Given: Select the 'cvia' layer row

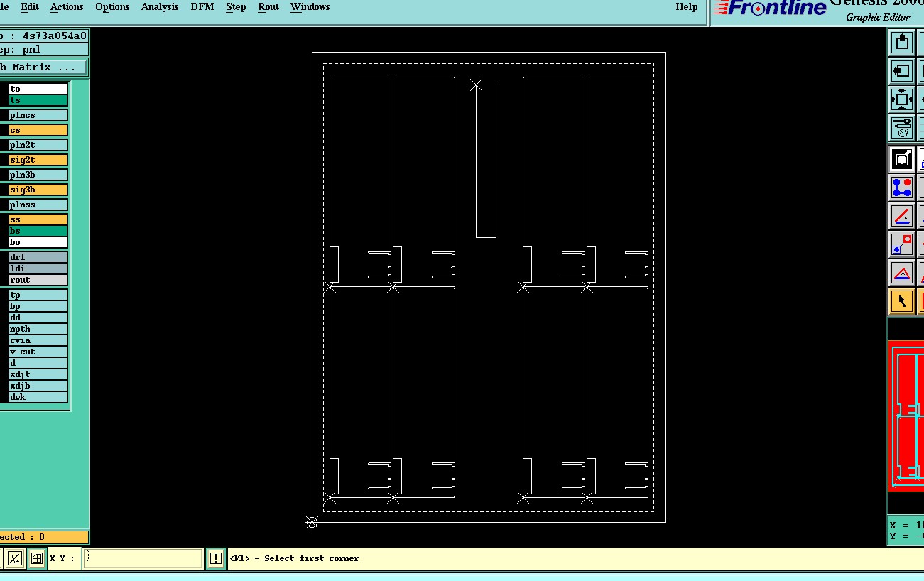Looking at the screenshot, I should tap(38, 340).
